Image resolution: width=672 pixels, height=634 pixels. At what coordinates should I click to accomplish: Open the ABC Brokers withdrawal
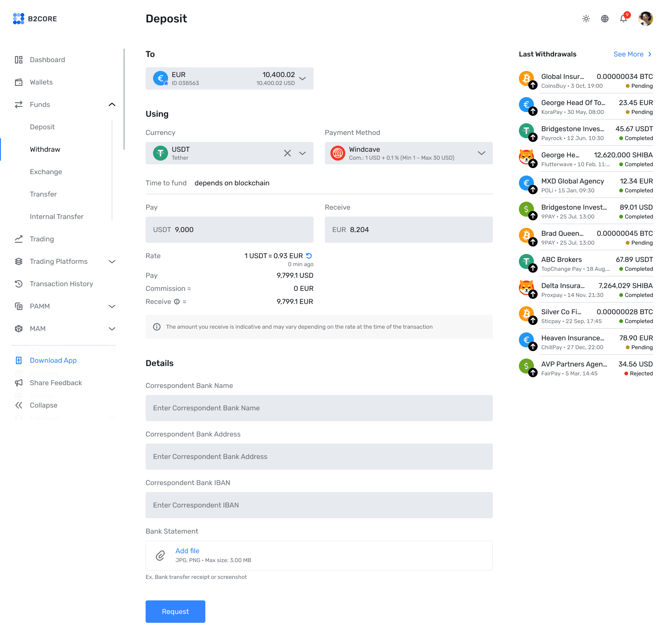tap(586, 263)
